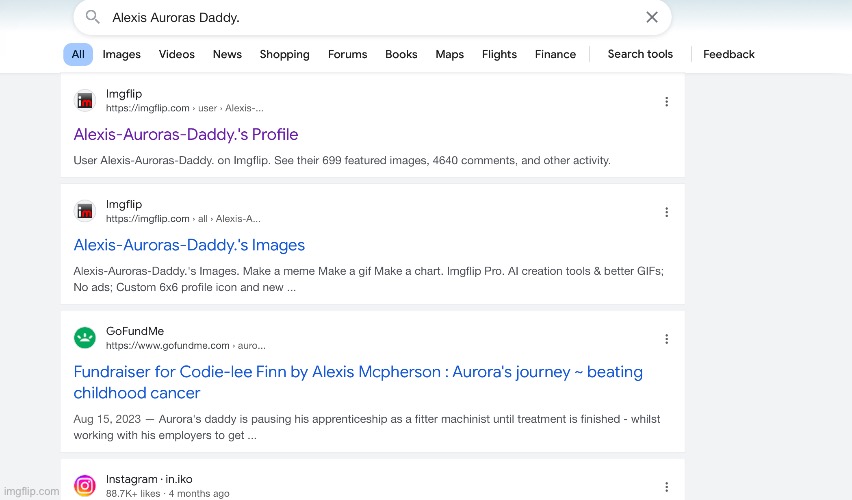Click the Instagram favicon icon
Image resolution: width=852 pixels, height=500 pixels.
coord(85,485)
